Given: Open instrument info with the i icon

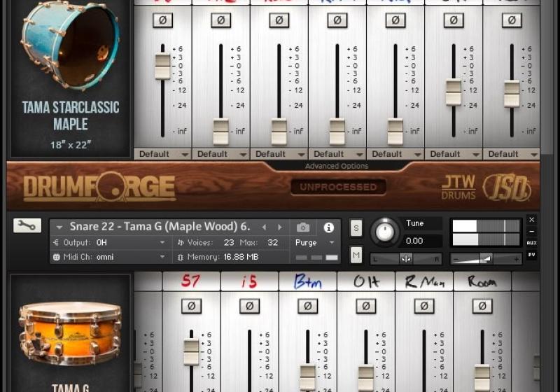Looking at the screenshot, I should tap(328, 227).
